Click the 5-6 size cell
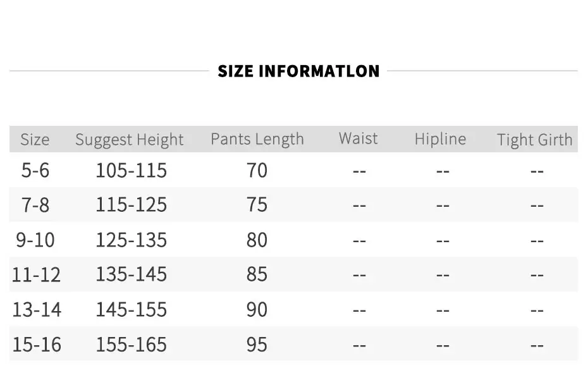588x380 pixels. click(35, 170)
